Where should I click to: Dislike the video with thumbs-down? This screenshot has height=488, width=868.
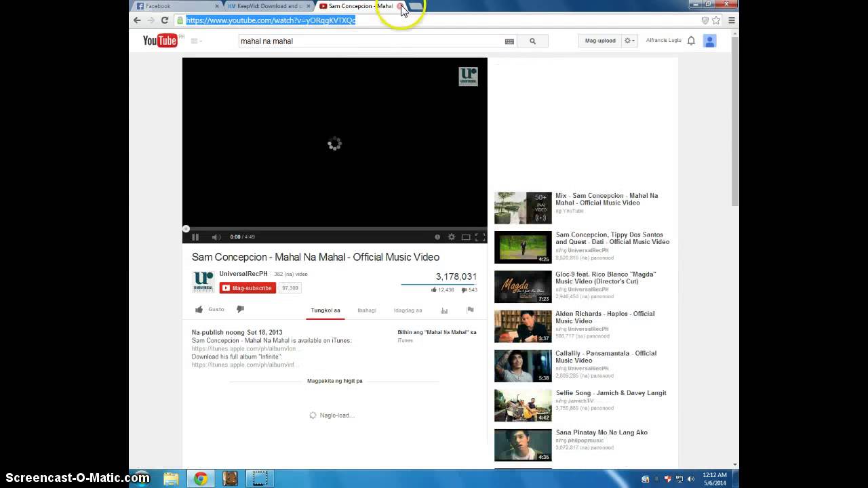[x=240, y=309]
